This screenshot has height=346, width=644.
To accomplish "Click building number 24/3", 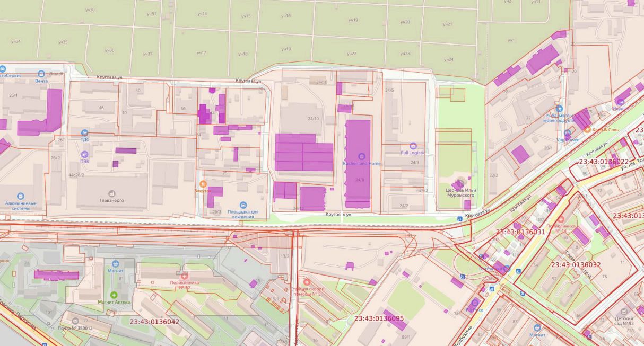I will pyautogui.click(x=414, y=162).
